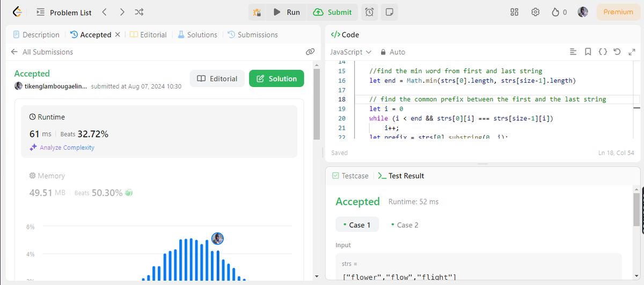
Task: Click the avatar marker on the chart
Action: coord(217,239)
